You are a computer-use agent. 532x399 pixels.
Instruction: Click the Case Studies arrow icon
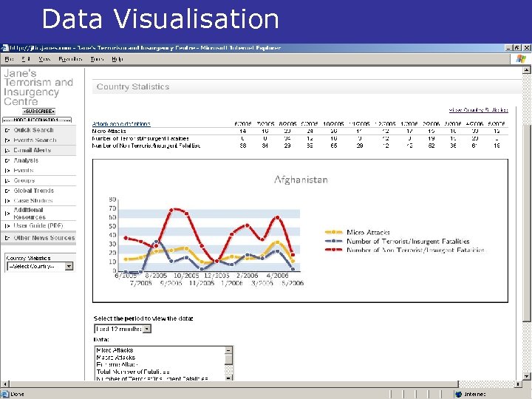click(7, 201)
